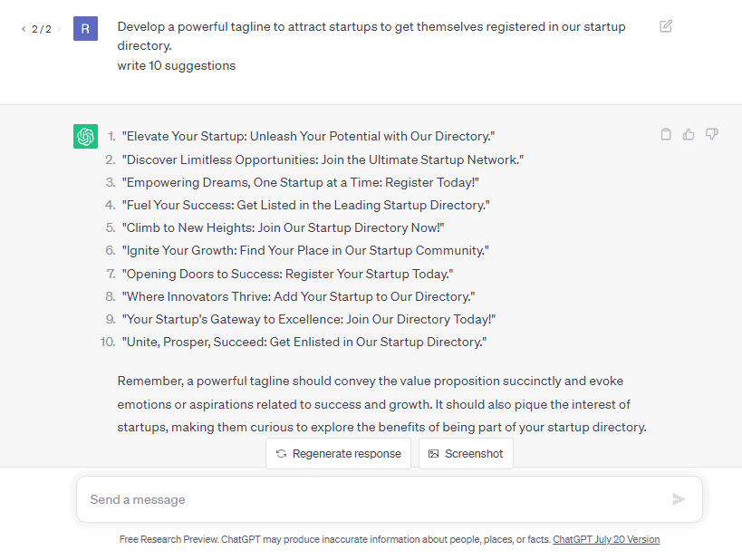Click the 2/2 response counter
Viewport: 742px width, 560px height.
(42, 29)
